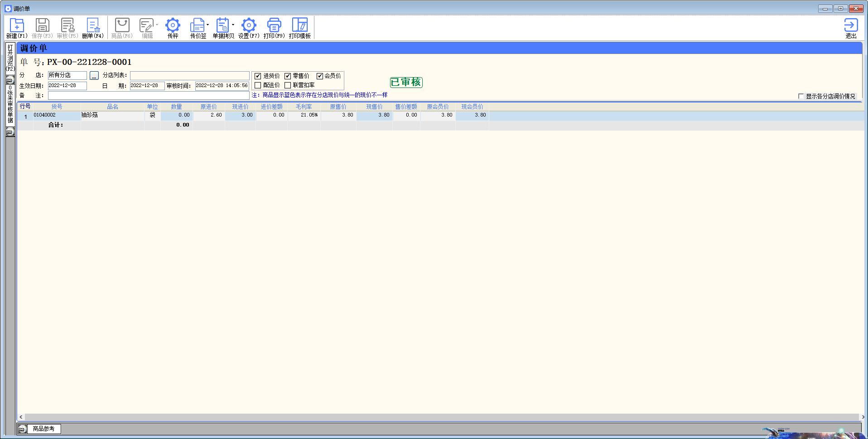Click the 分店 field showing 所有分店

pos(67,75)
